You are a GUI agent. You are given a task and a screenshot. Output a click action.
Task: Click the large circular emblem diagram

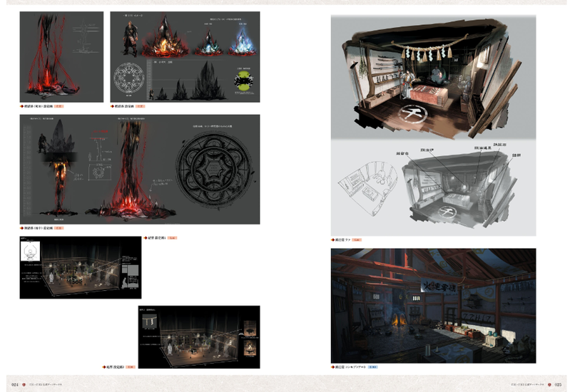click(x=214, y=169)
